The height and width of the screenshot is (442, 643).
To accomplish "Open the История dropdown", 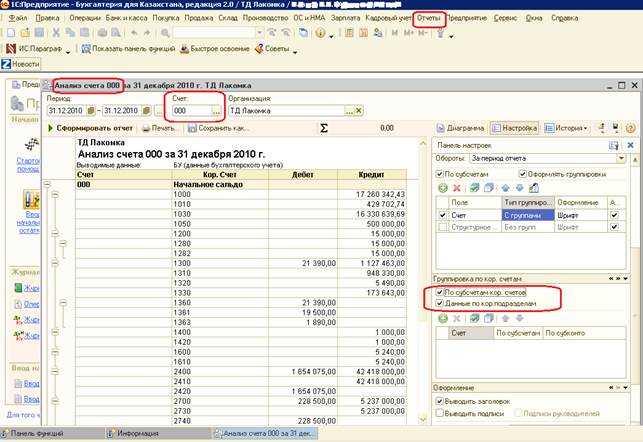I will [x=569, y=128].
